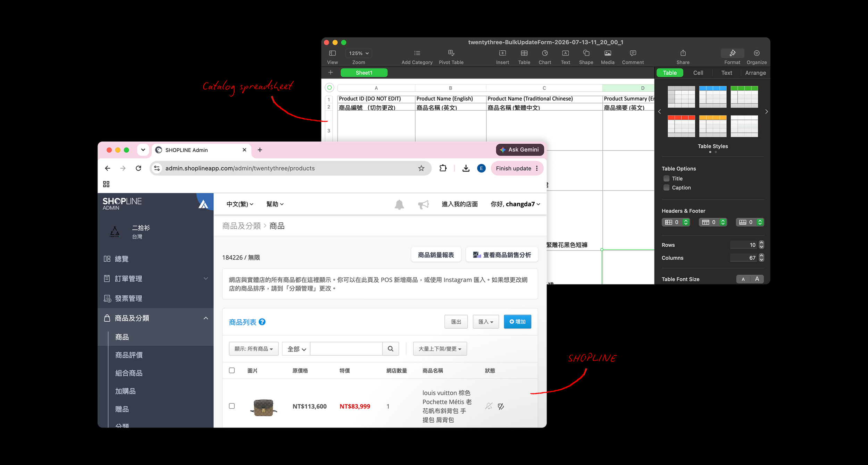Open the 125% zoom dropdown in Numbers
Image resolution: width=868 pixels, height=465 pixels.
tap(359, 53)
